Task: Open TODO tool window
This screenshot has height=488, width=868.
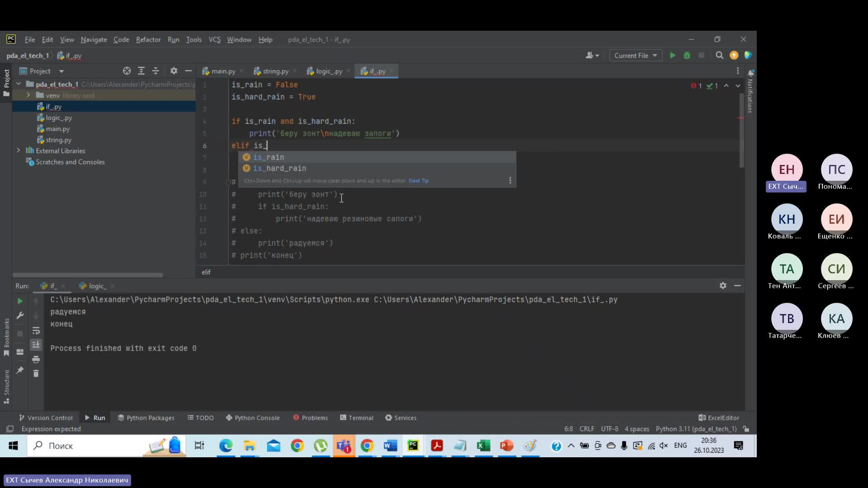Action: pos(200,418)
